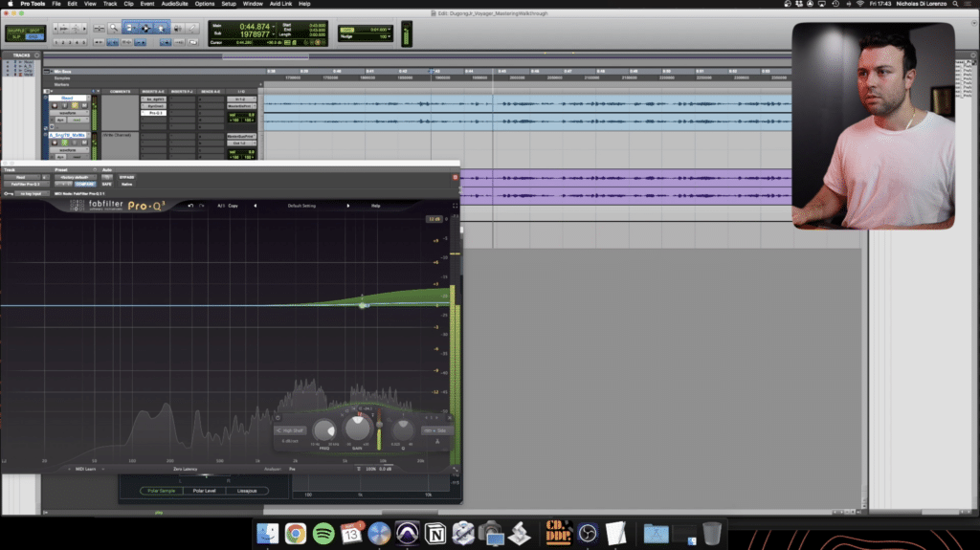Click the key input key icon
980x550 pixels.
8,194
